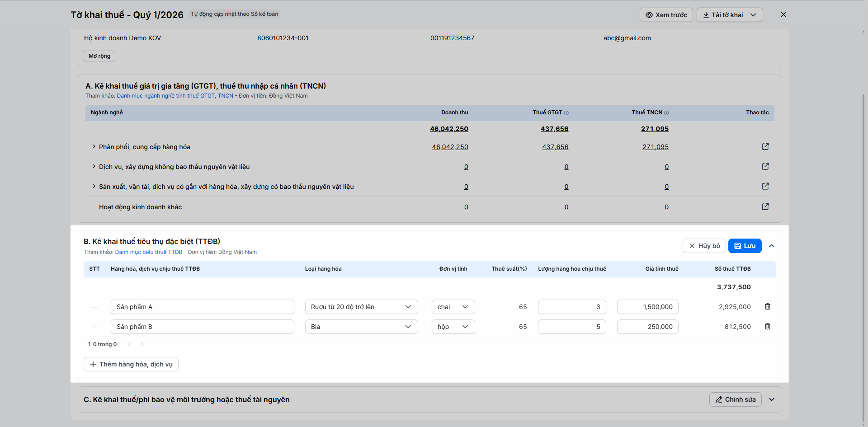Collapse section B with the chevron
Image resolution: width=868 pixels, height=427 pixels.
click(772, 246)
